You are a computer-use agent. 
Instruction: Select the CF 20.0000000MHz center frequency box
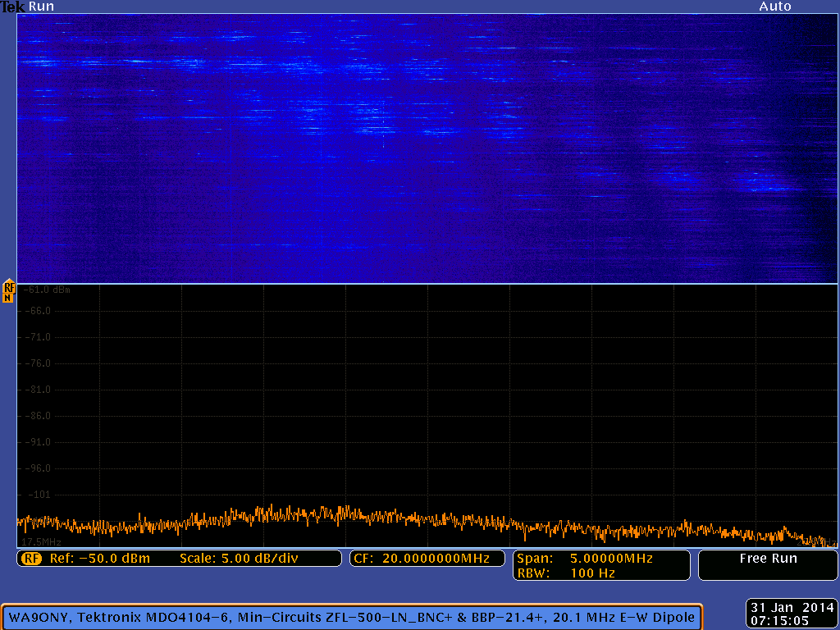(x=426, y=559)
